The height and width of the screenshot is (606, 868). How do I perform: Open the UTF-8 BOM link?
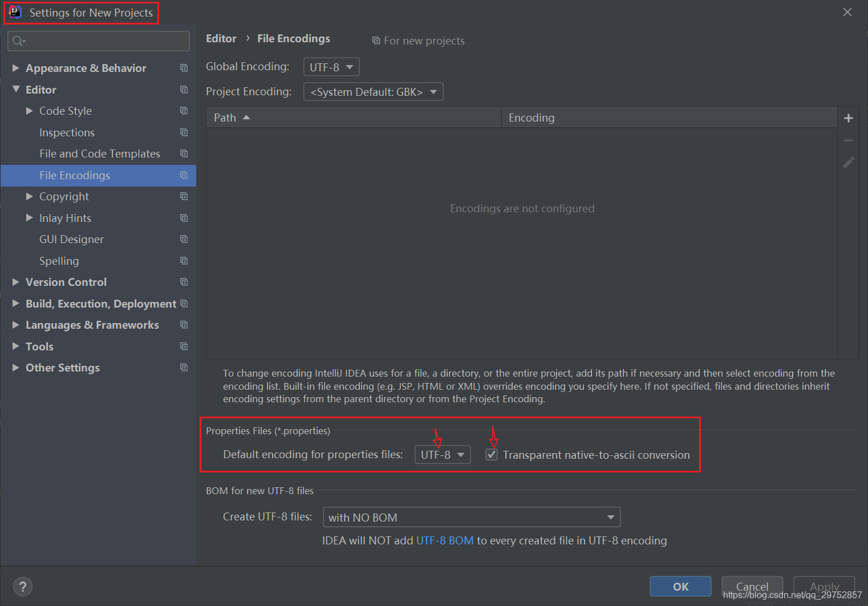click(445, 540)
